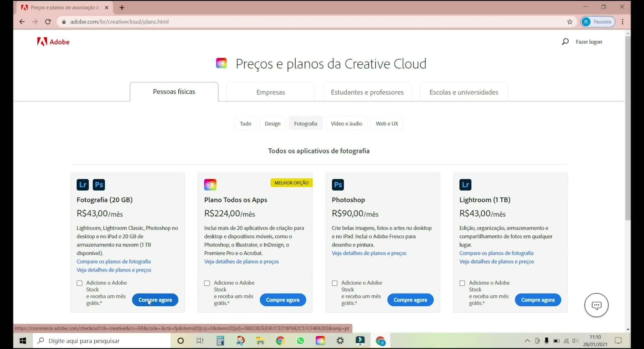Open Veja detalhes de planos in the Photoshop card
The height and width of the screenshot is (349, 644).
[x=369, y=253]
